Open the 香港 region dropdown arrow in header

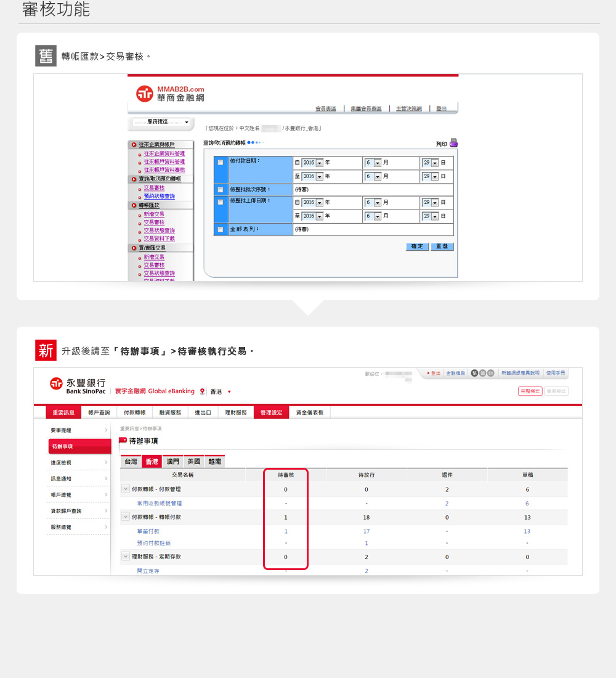229,392
